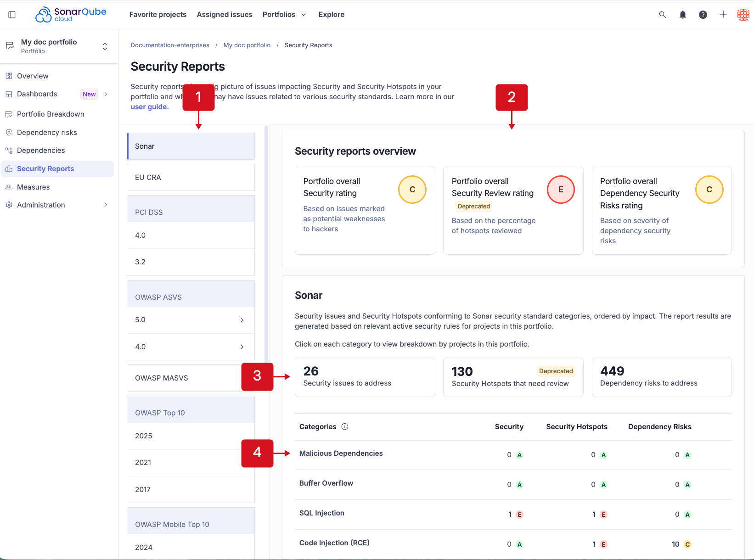The height and width of the screenshot is (560, 754).
Task: Open the help question mark icon
Action: (x=703, y=15)
